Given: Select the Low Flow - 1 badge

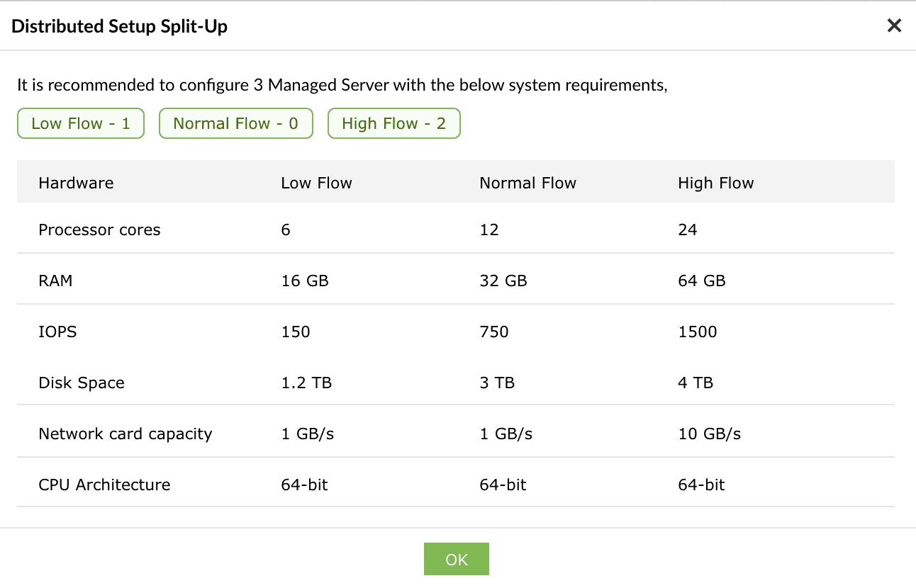Looking at the screenshot, I should pos(80,123).
